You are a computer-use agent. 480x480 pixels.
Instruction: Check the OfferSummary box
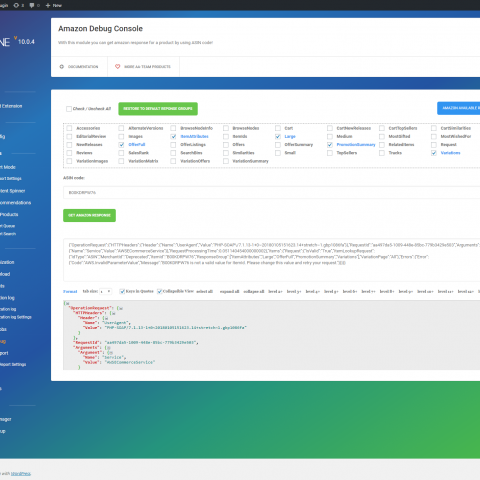click(x=278, y=145)
